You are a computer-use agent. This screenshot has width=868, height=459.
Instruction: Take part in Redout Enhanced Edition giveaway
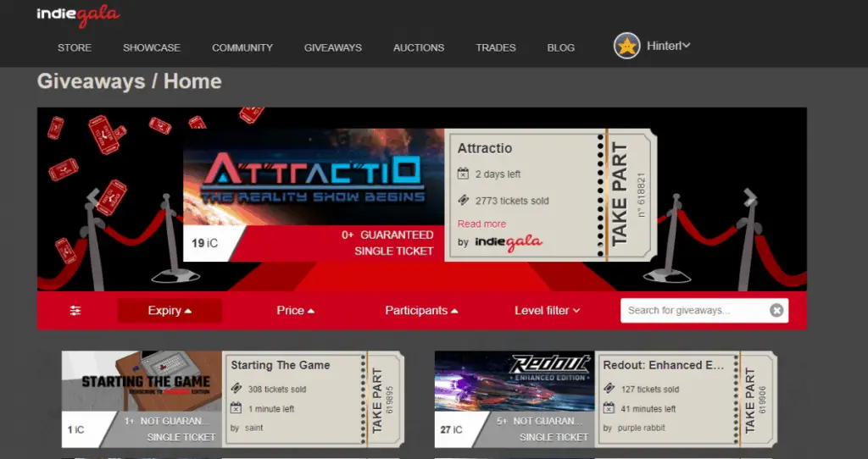750,401
